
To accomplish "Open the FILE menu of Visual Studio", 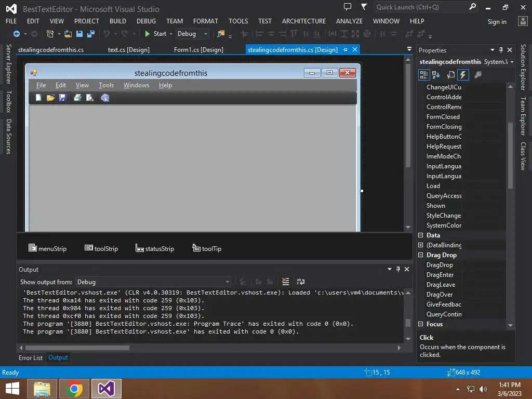I will click(11, 21).
